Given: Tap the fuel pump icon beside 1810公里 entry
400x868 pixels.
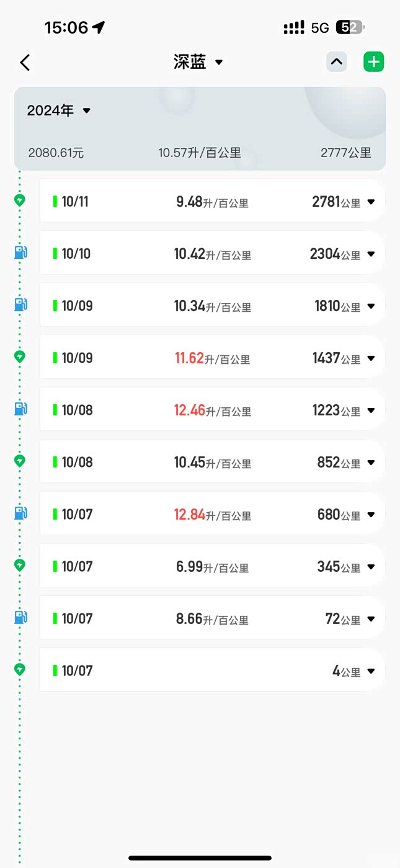Looking at the screenshot, I should pyautogui.click(x=20, y=305).
